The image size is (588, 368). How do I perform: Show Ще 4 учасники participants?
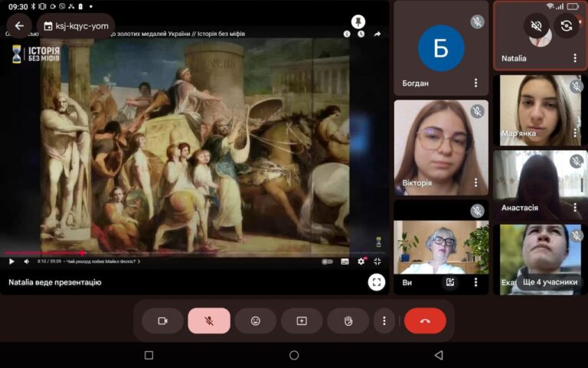[x=550, y=282]
